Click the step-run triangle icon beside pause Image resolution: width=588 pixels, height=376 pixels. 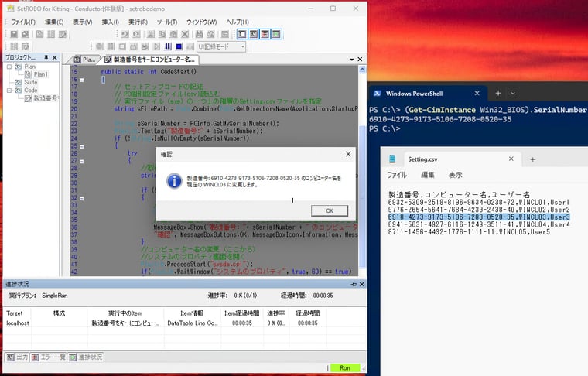[156, 46]
